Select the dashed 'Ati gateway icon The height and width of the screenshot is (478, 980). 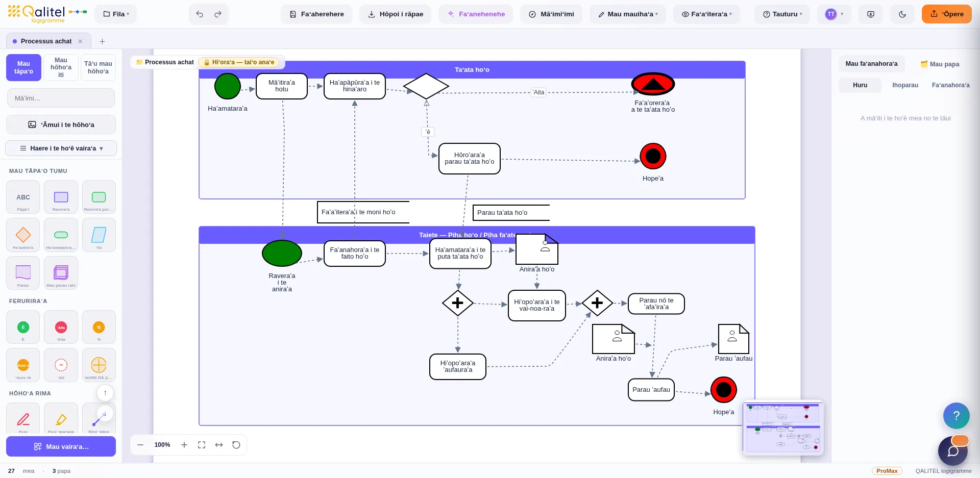(x=61, y=365)
